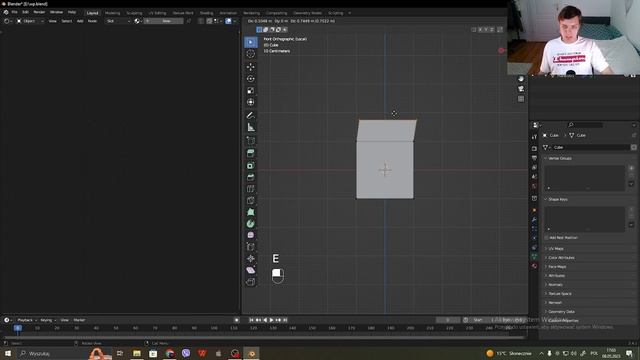Viewport: 640px width, 360px height.
Task: Switch to Geometry Nodes workspace tab
Action: point(307,13)
